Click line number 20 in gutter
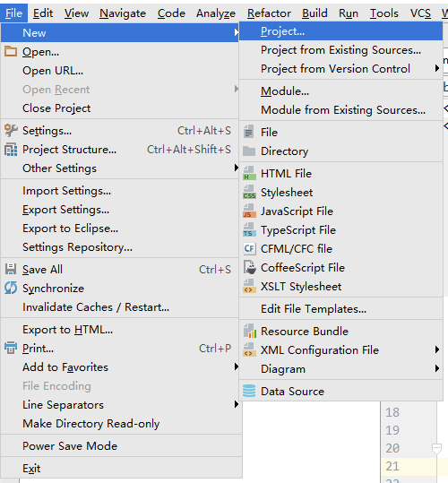 click(392, 448)
